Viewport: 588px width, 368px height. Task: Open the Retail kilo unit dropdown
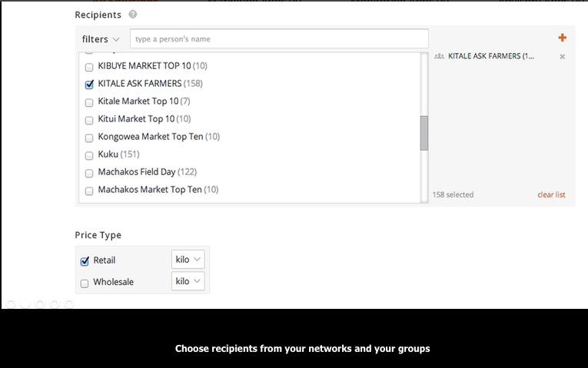coord(188,260)
